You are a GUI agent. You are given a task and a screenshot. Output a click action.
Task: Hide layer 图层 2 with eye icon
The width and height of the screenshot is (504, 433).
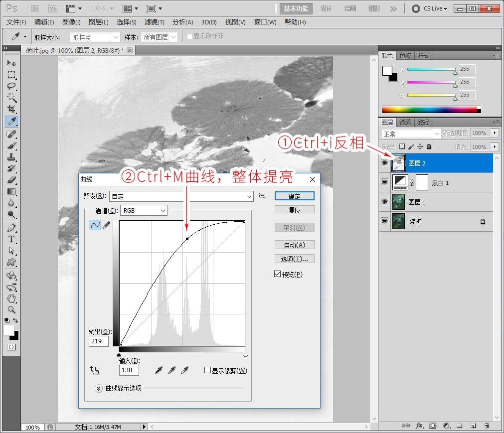click(x=384, y=163)
